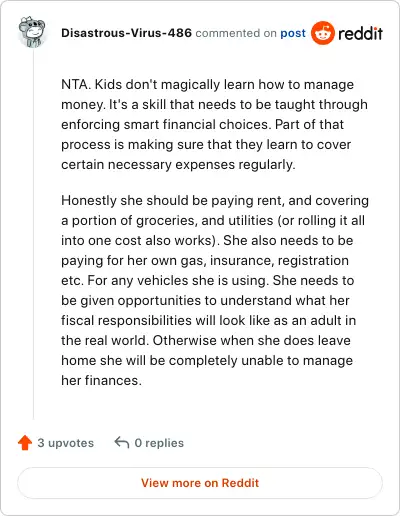400x516 pixels.
Task: Follow the blue "post" link
Action: 293,33
